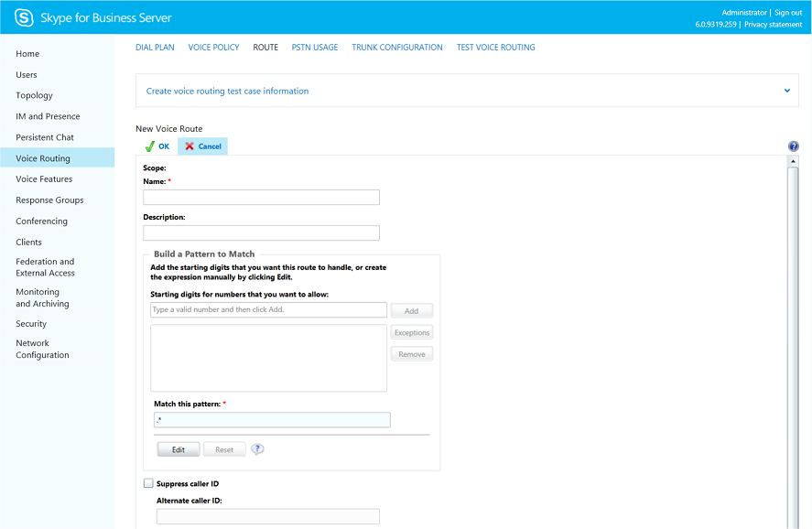Open the PSTN Usage tab
Screen dimensions: 812x529
315,48
